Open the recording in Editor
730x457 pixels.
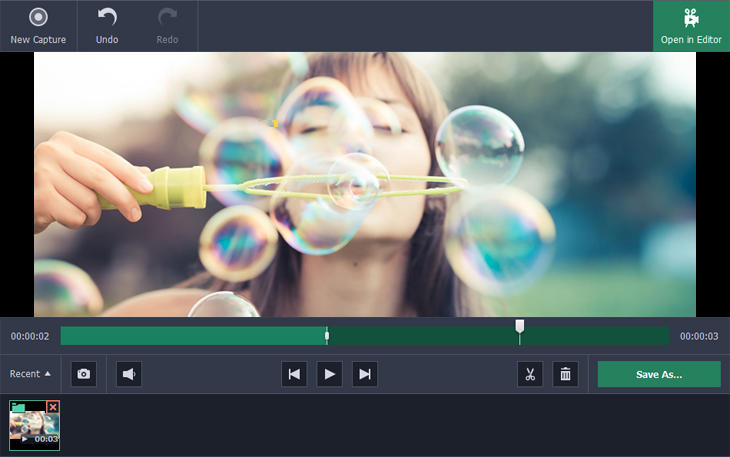point(691,26)
